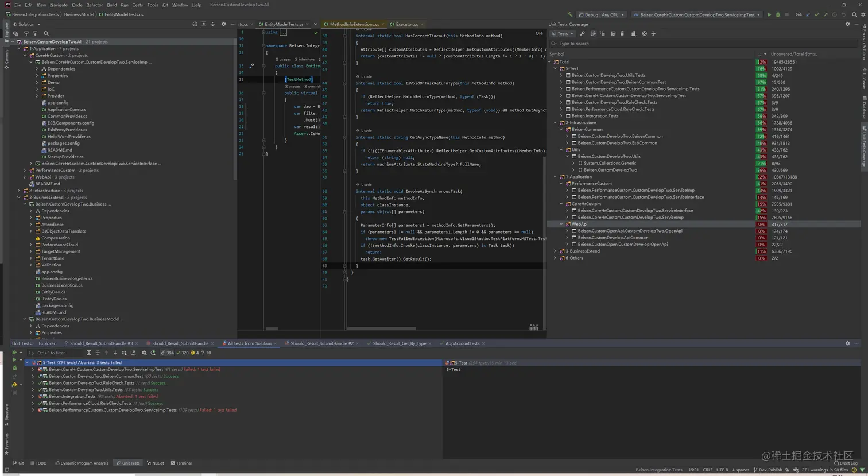Toggle coverage highlighting icon in coverage toolbar
The image size is (868, 476).
[594, 33]
